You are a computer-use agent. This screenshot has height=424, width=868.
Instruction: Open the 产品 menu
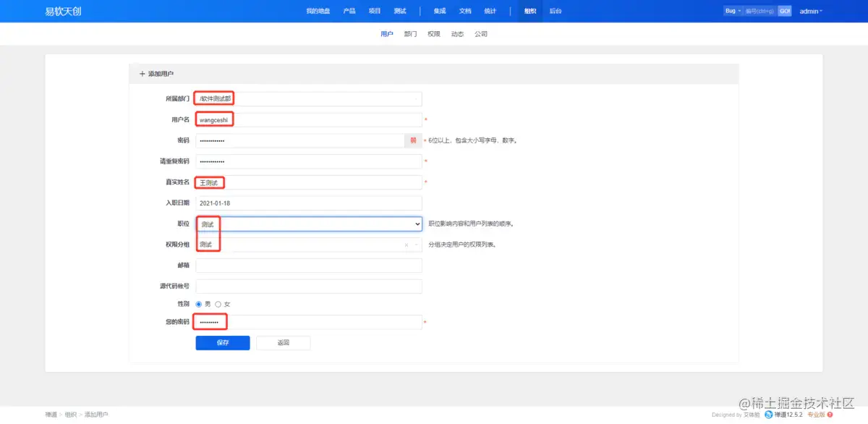click(349, 11)
